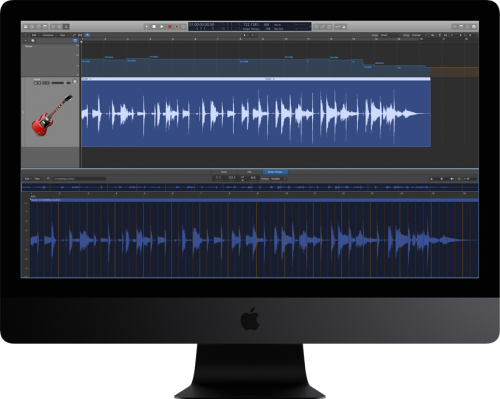Viewport: 500px width, 399px height.
Task: Start playback with the Play button
Action: pyautogui.click(x=162, y=27)
